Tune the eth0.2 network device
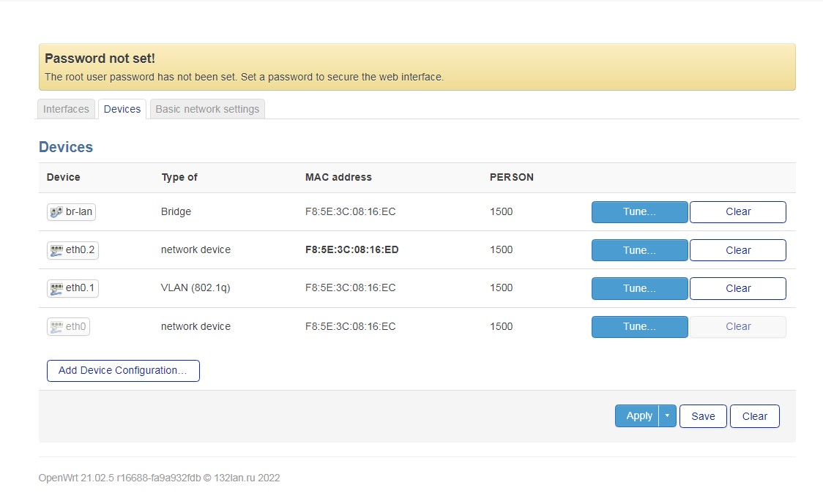Image resolution: width=823 pixels, height=504 pixels. (x=639, y=249)
